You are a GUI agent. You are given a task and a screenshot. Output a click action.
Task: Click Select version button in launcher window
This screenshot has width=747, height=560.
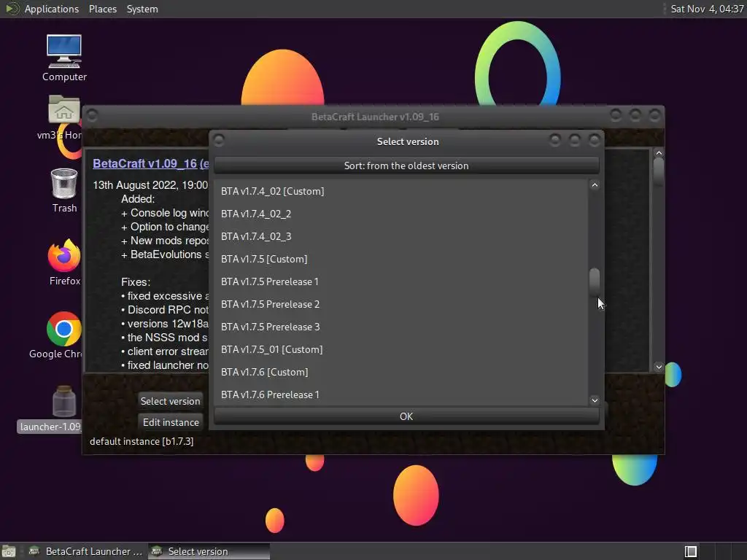click(170, 401)
